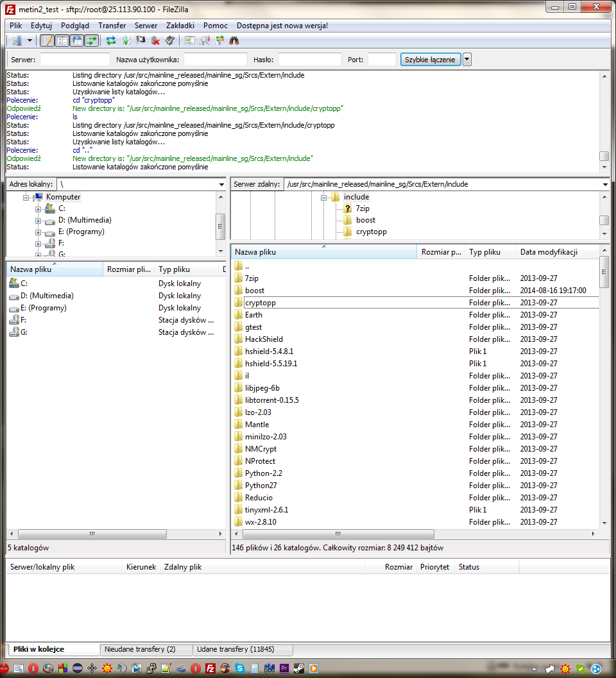The height and width of the screenshot is (678, 616).
Task: Click the Szybkie łączenie button
Action: click(430, 59)
